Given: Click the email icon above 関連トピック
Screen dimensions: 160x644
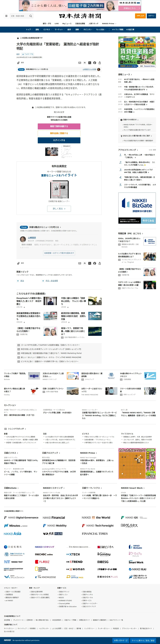Looking at the screenshot, I should tap(80, 263).
